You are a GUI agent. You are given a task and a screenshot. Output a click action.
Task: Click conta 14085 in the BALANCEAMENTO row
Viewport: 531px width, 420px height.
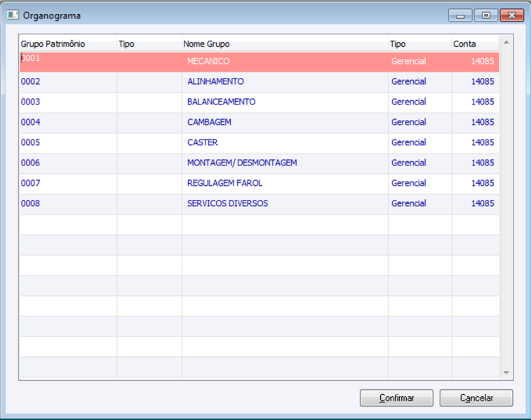pos(483,102)
